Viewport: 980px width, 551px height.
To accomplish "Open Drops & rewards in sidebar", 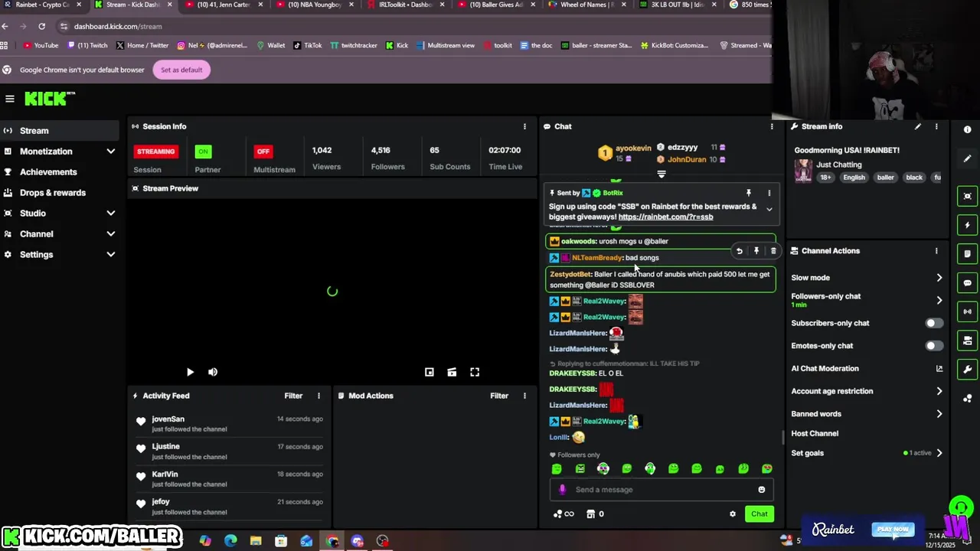I will click(x=53, y=193).
